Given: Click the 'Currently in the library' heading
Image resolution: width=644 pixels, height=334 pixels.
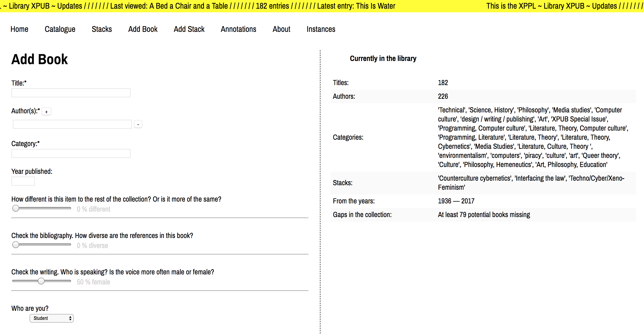Looking at the screenshot, I should (x=383, y=58).
